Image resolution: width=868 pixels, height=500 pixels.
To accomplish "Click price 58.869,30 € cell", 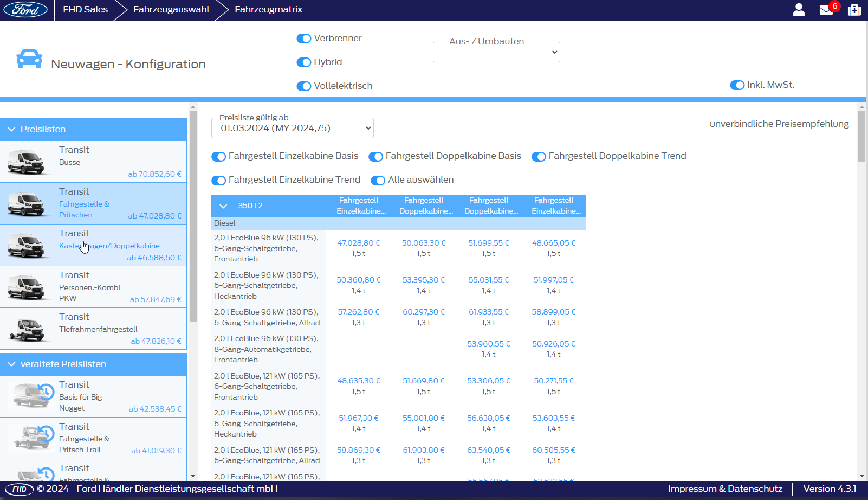I will tap(359, 450).
